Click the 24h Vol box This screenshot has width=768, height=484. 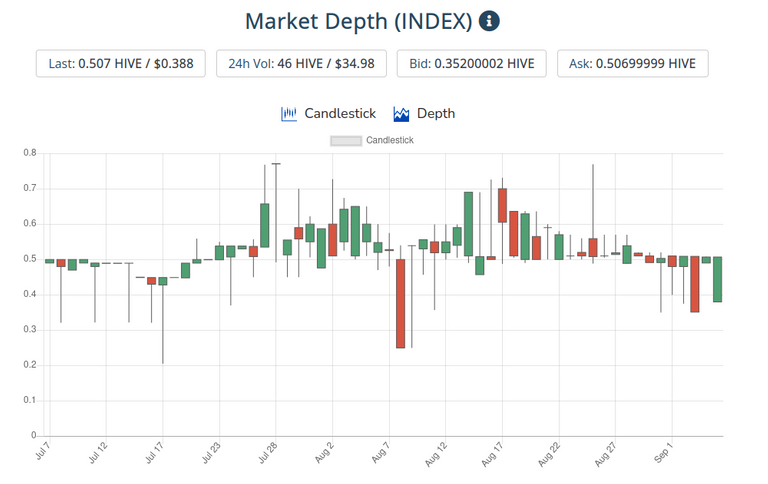(x=301, y=64)
